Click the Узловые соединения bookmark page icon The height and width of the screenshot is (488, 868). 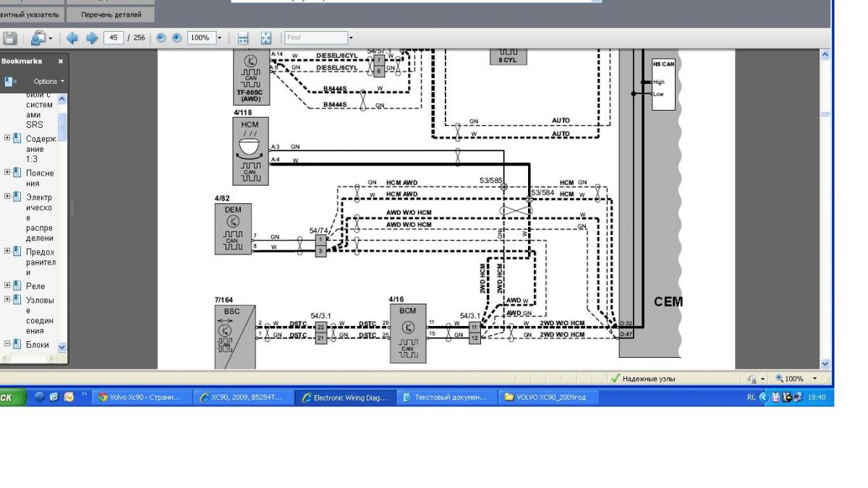pos(17,299)
